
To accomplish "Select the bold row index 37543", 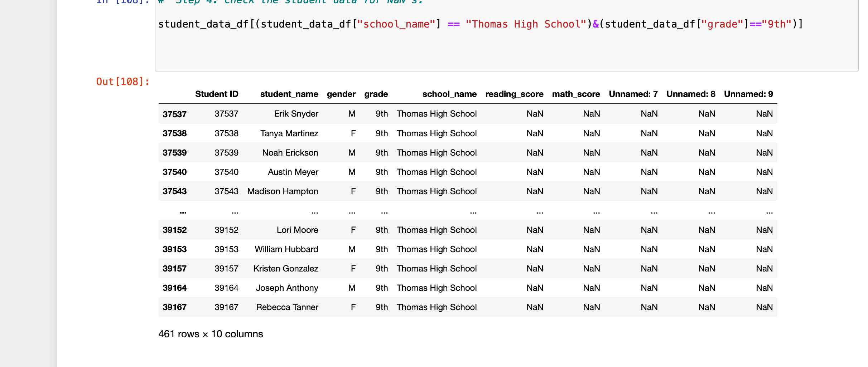I will pyautogui.click(x=174, y=191).
